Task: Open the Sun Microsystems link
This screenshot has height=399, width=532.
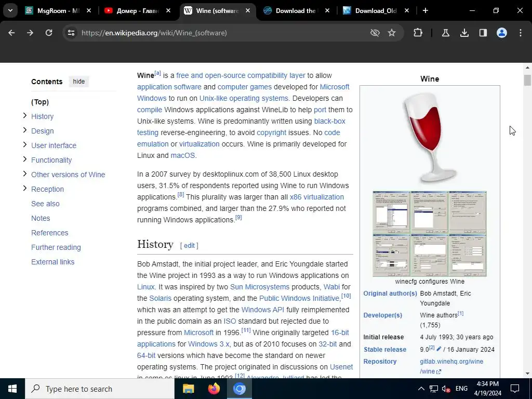Action: [260, 287]
